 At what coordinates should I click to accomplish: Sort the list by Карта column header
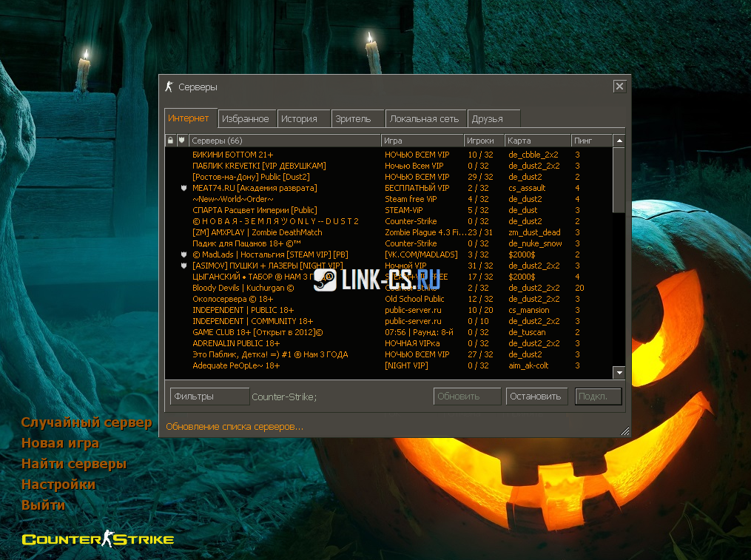538,141
